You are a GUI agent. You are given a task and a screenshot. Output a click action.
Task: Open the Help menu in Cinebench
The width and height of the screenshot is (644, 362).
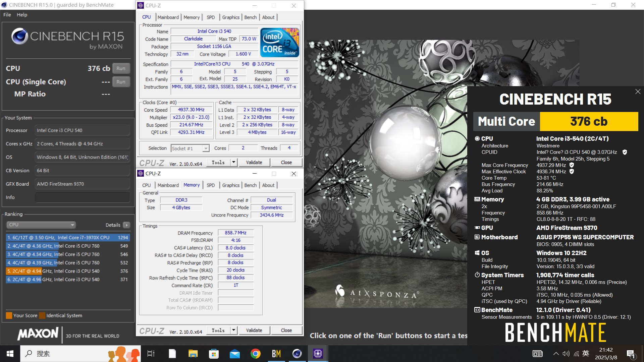22,15
